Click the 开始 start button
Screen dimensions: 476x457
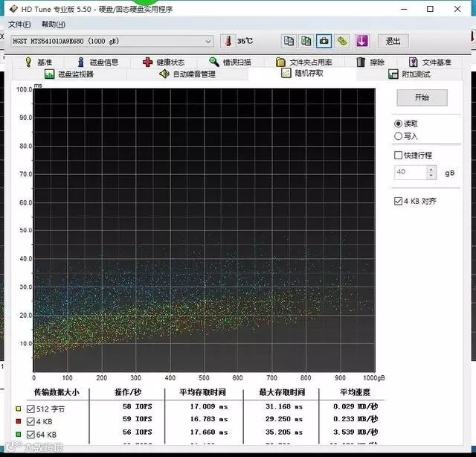(422, 98)
